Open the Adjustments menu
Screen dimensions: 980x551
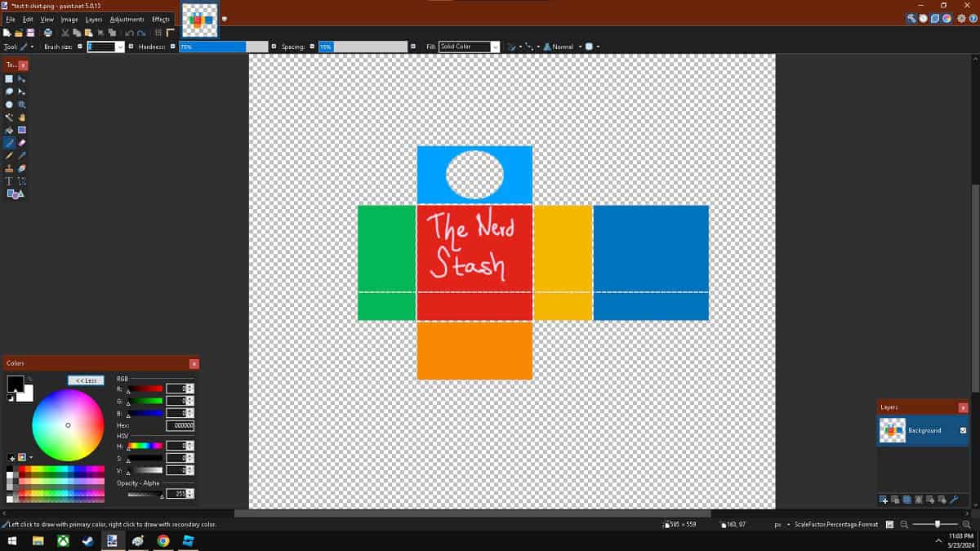point(127,19)
